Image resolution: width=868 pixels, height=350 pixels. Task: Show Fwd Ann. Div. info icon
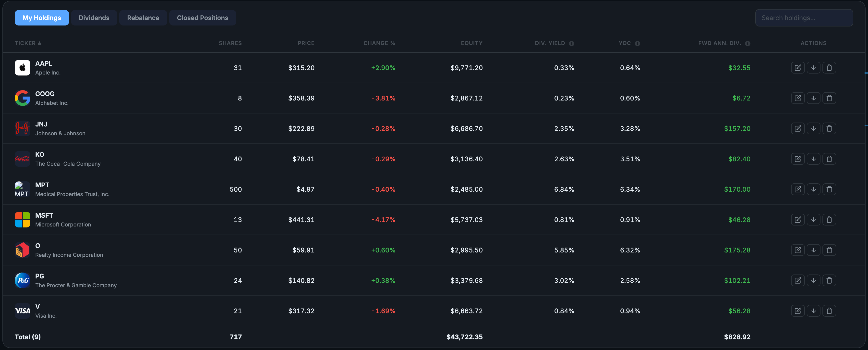(x=747, y=43)
